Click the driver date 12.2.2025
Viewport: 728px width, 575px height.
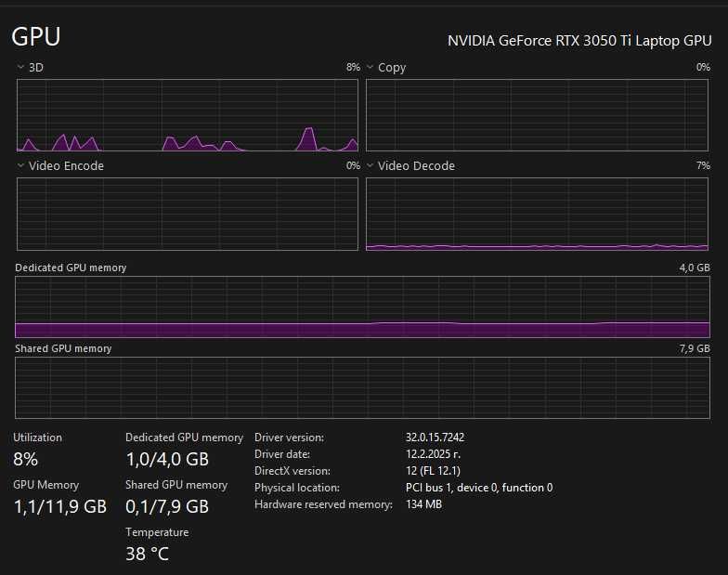(433, 454)
